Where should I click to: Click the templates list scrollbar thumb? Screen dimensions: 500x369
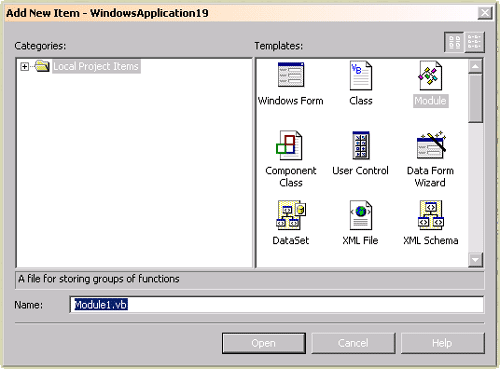(475, 98)
